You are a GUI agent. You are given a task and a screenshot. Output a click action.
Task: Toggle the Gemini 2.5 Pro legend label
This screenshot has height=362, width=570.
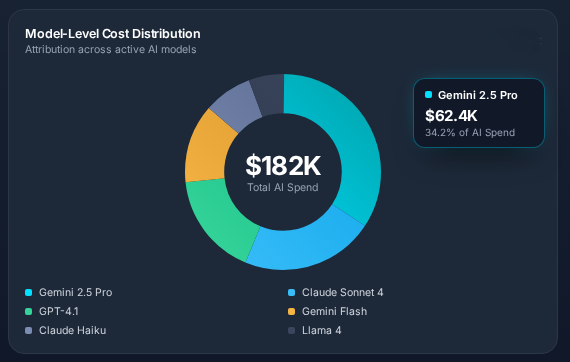point(76,293)
